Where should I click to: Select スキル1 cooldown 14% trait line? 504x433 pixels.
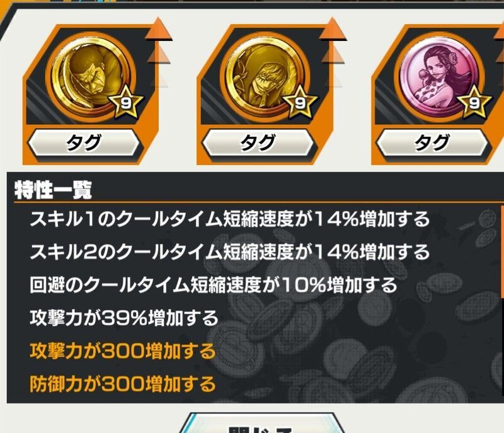pyautogui.click(x=229, y=219)
